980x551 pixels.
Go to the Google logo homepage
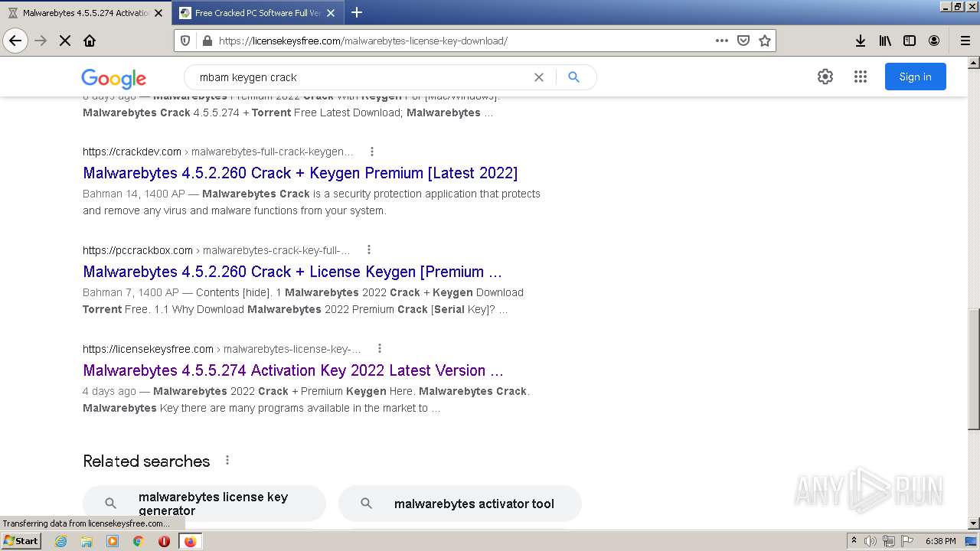click(x=113, y=78)
